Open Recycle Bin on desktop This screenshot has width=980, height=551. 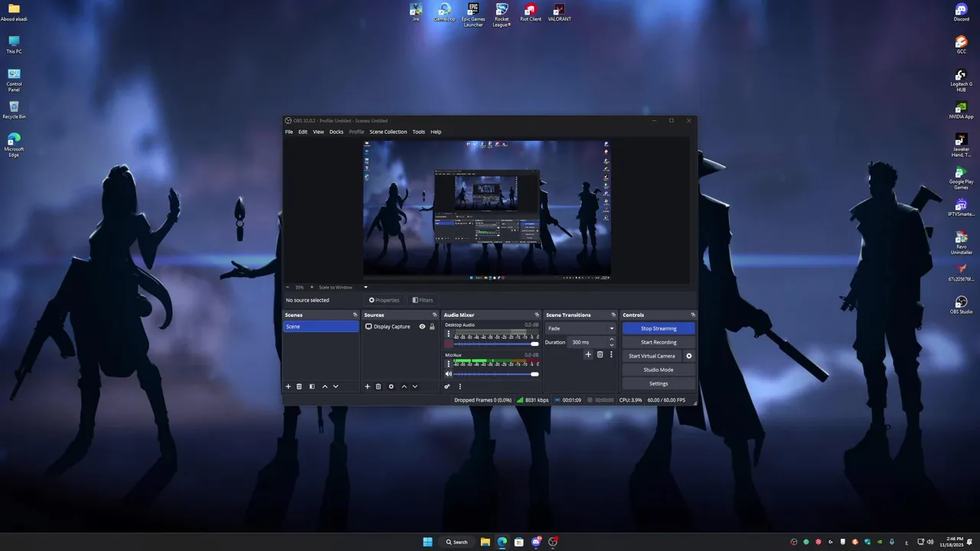(14, 109)
